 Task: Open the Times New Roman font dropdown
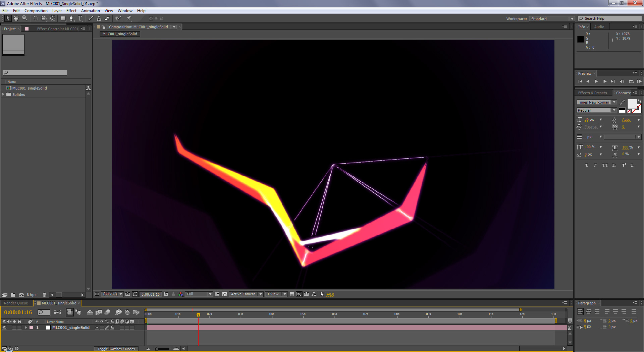coord(597,102)
